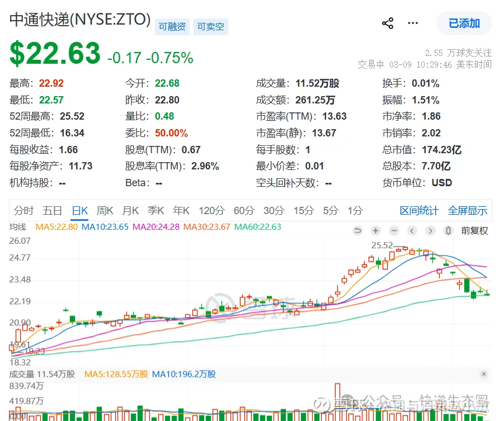Click the candlestick style icon
This screenshot has height=421, width=504.
pyautogui.click(x=449, y=230)
